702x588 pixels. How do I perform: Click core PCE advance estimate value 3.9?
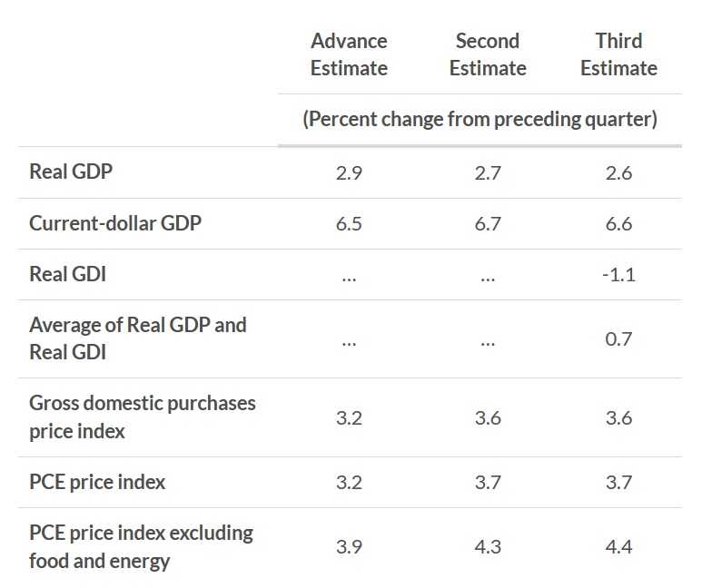[x=349, y=547]
